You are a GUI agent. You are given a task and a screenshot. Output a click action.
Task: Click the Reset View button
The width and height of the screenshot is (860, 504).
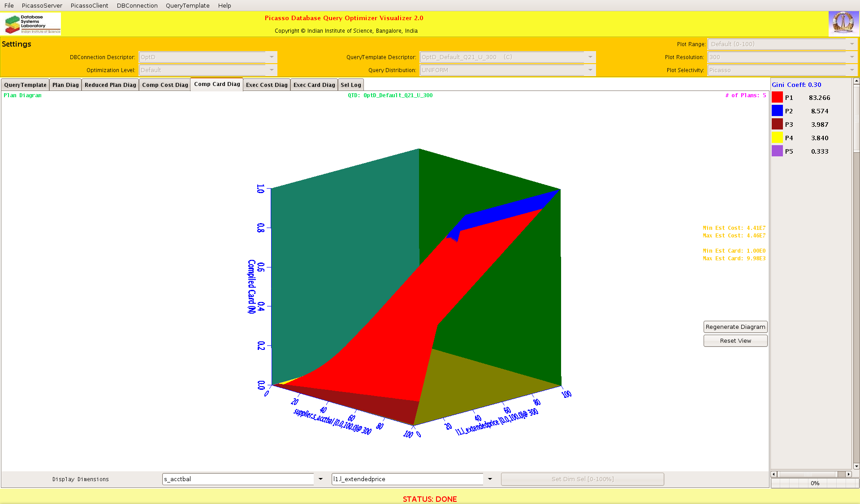[x=735, y=341]
